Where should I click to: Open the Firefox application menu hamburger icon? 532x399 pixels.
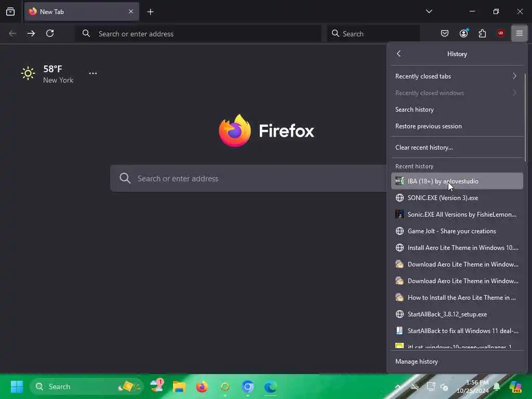pyautogui.click(x=519, y=33)
